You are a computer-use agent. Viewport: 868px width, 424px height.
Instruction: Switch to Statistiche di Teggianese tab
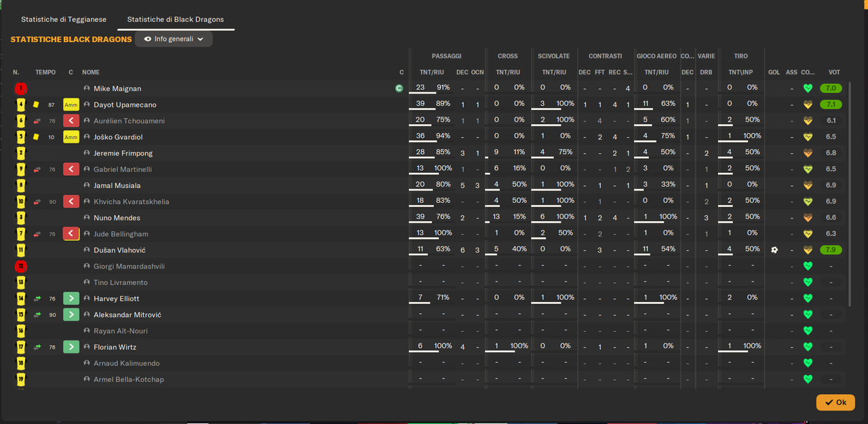(x=64, y=19)
